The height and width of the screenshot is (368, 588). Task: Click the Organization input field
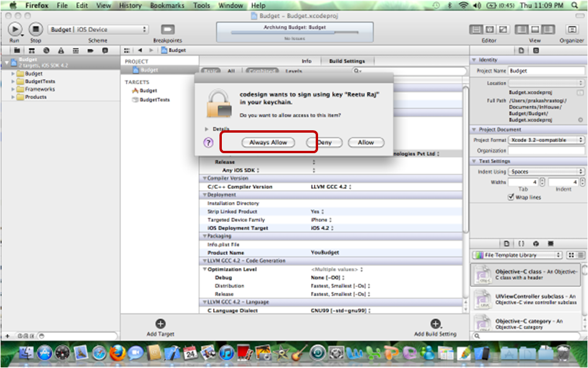(x=546, y=150)
